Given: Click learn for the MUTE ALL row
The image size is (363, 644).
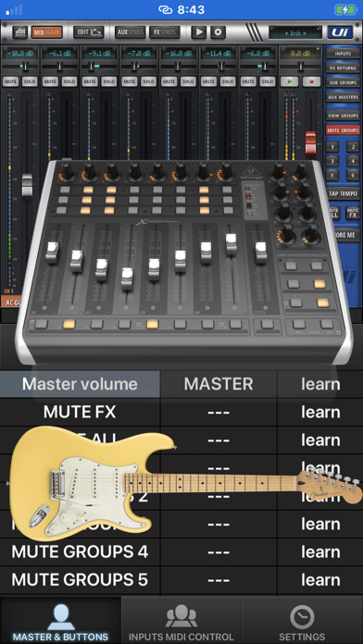Looking at the screenshot, I should [x=320, y=440].
